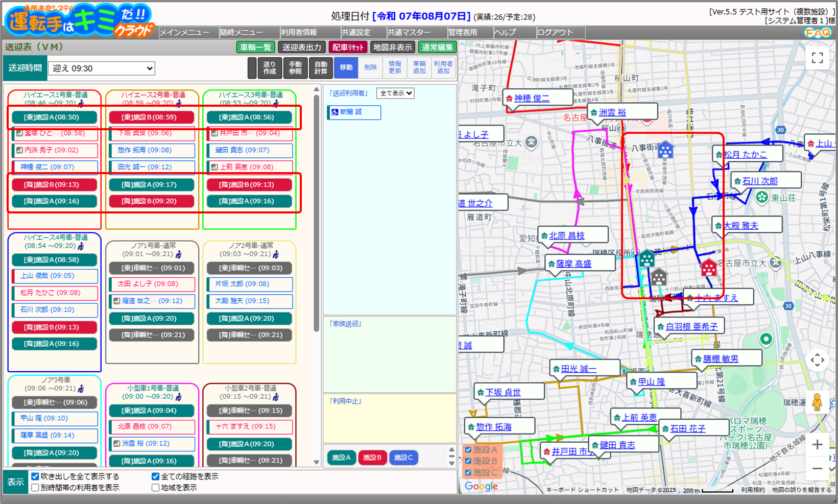Click the FAQ icon
The image size is (838, 504).
coord(817,33)
